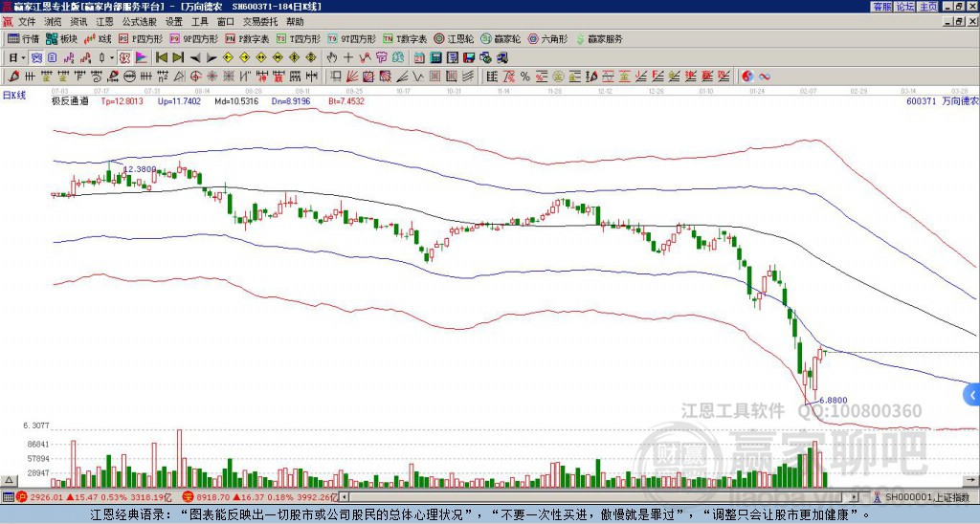Click the 2926.01 Shanghai index value
Viewport: 980px width, 524px height.
pos(47,497)
